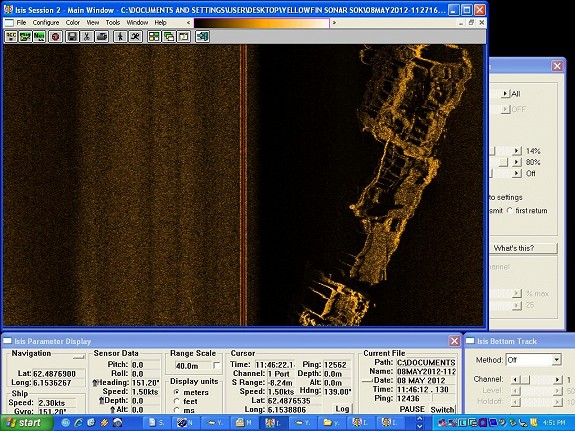Click the red record stop icon
The width and height of the screenshot is (575, 431).
pos(56,37)
